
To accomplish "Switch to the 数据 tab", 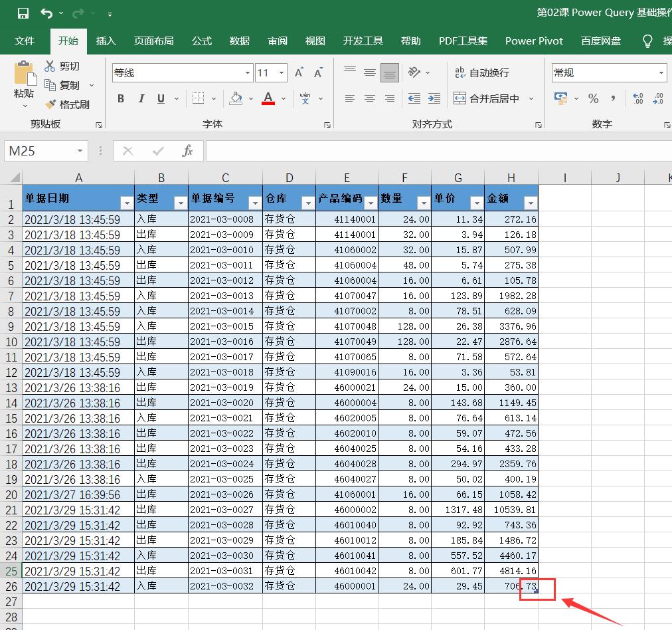I will tap(240, 41).
